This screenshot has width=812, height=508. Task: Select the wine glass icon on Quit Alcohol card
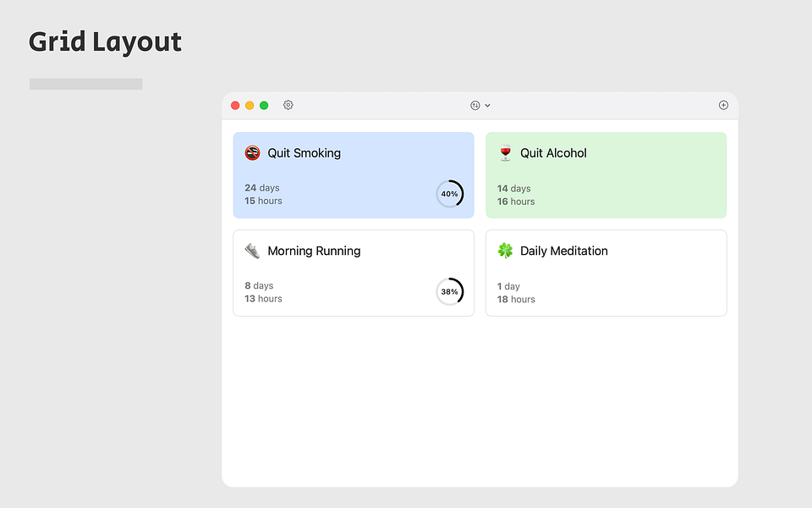point(505,153)
